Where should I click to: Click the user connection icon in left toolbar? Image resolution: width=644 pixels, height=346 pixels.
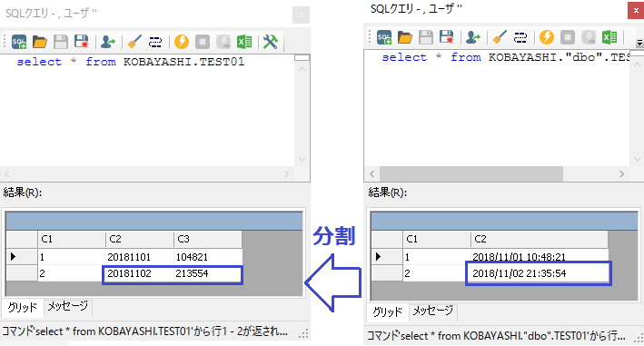tap(107, 42)
